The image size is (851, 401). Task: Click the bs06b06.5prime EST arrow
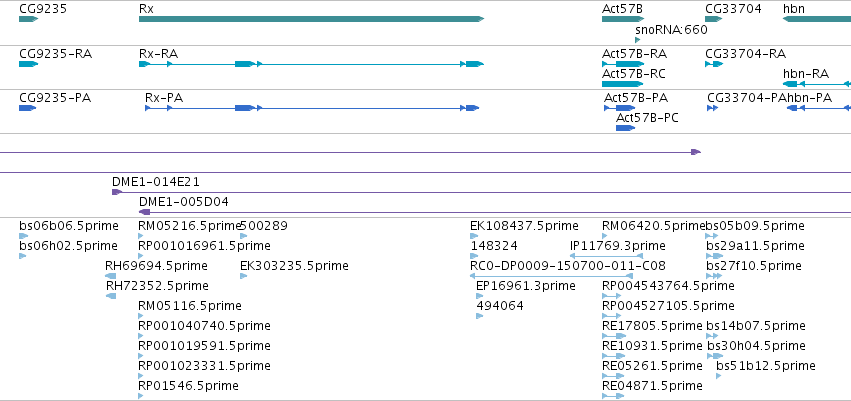click(23, 236)
